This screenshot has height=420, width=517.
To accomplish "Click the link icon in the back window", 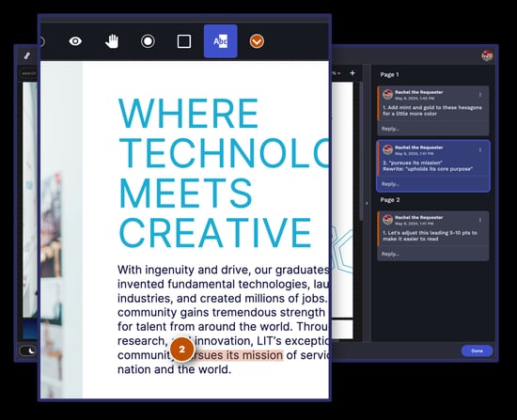I will click(27, 56).
